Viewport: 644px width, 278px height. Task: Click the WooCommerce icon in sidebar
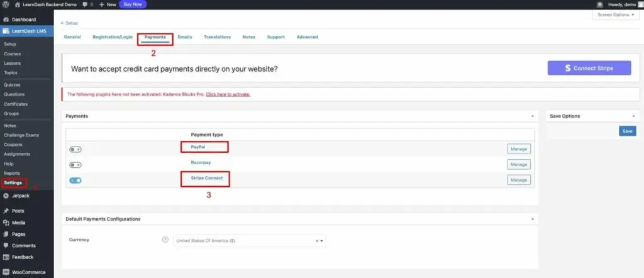click(6, 272)
